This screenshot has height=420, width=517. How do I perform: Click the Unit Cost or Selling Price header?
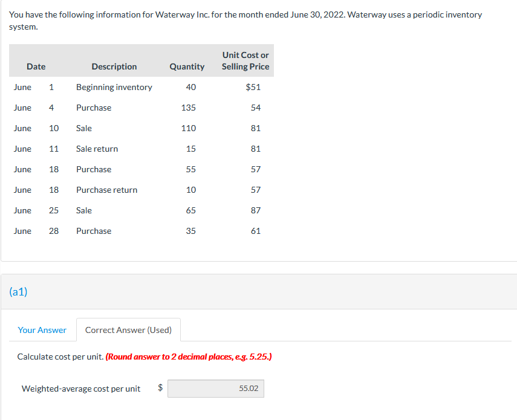[x=245, y=60]
